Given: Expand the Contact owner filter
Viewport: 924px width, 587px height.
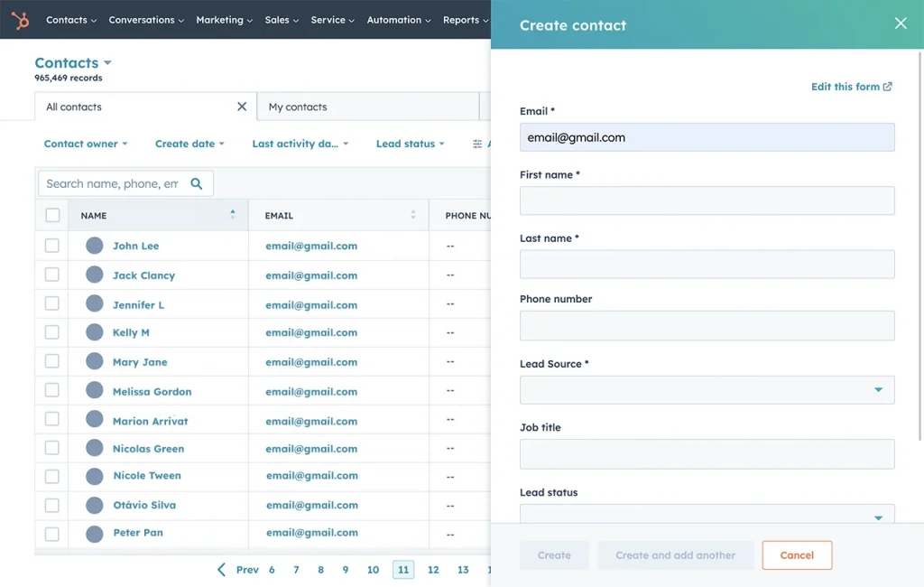Looking at the screenshot, I should (86, 144).
